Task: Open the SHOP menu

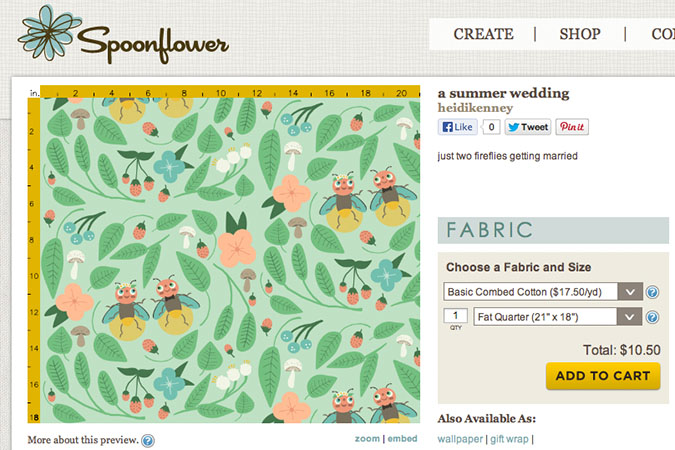Action: tap(580, 34)
